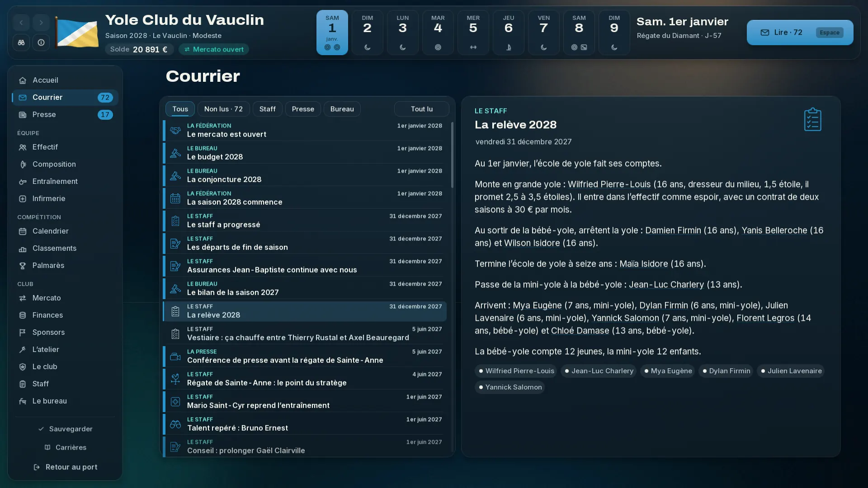
Task: Click the Classements sidebar icon
Action: pos(23,249)
